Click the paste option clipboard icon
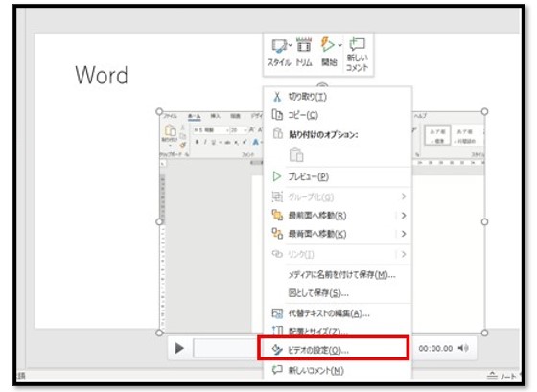537x392 pixels. click(x=296, y=154)
